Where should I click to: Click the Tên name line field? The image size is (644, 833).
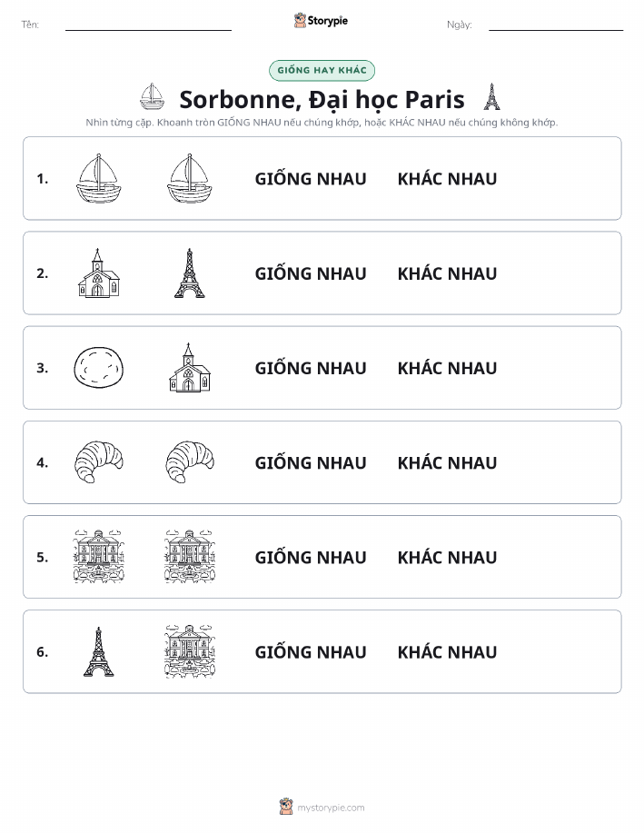(x=148, y=25)
